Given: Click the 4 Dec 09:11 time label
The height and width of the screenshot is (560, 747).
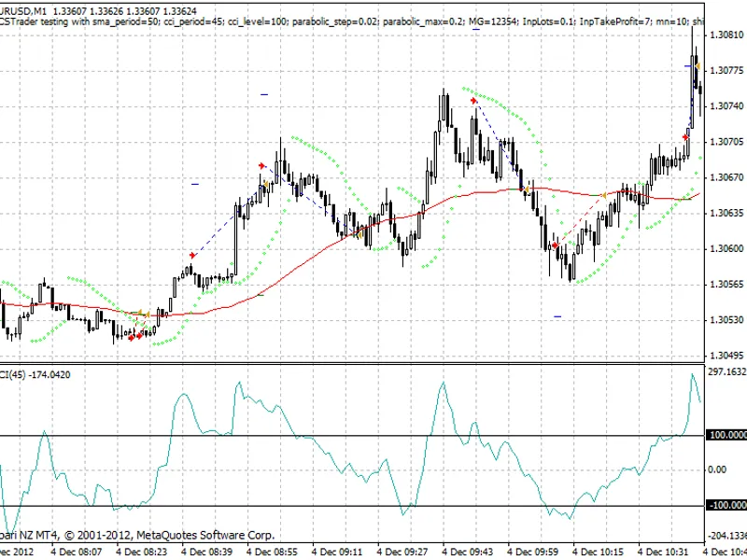Looking at the screenshot, I should click(337, 552).
